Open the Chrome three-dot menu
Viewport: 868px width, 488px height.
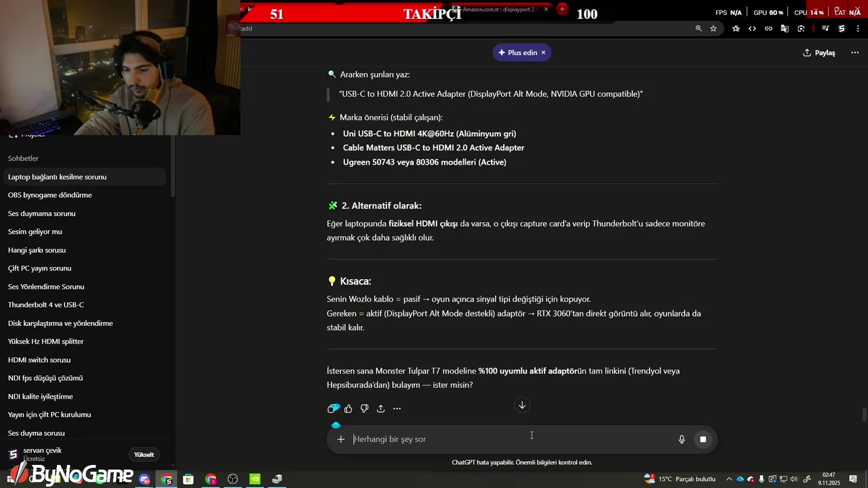tap(857, 28)
